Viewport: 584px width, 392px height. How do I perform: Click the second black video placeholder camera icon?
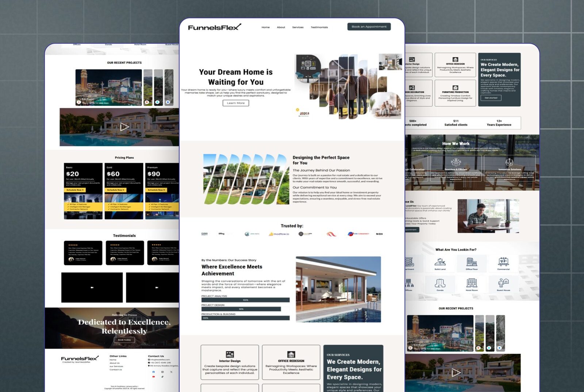click(157, 288)
